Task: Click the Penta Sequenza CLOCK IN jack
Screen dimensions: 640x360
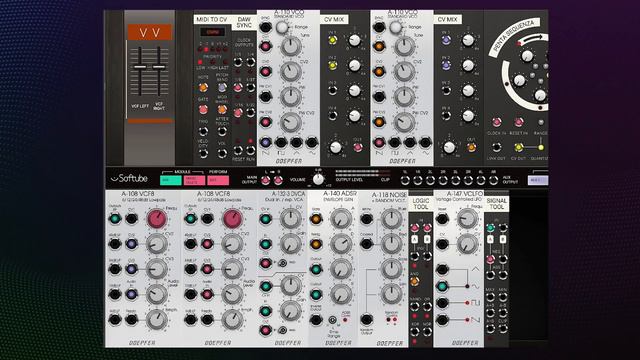Action: click(497, 122)
